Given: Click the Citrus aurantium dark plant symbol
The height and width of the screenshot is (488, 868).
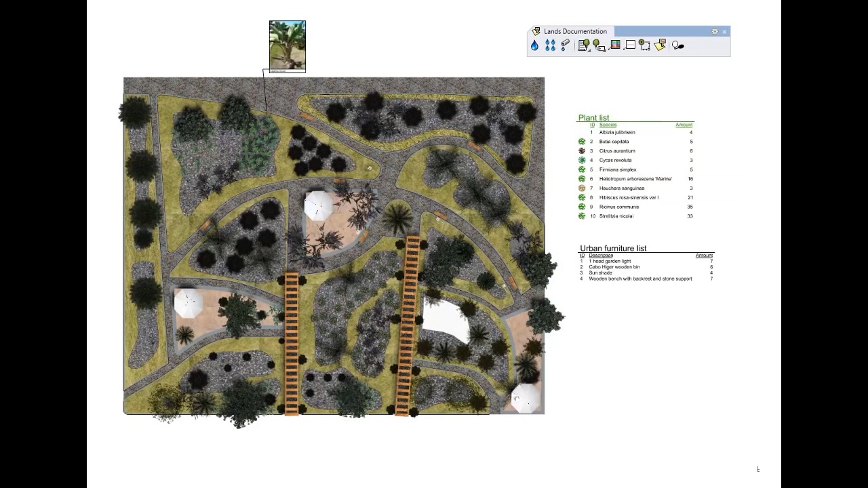Looking at the screenshot, I should click(582, 151).
